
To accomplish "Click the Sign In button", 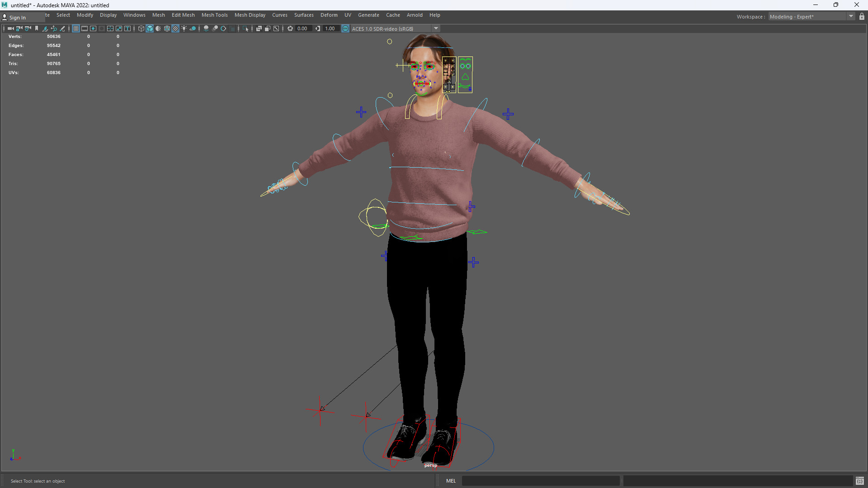I will pyautogui.click(x=17, y=18).
